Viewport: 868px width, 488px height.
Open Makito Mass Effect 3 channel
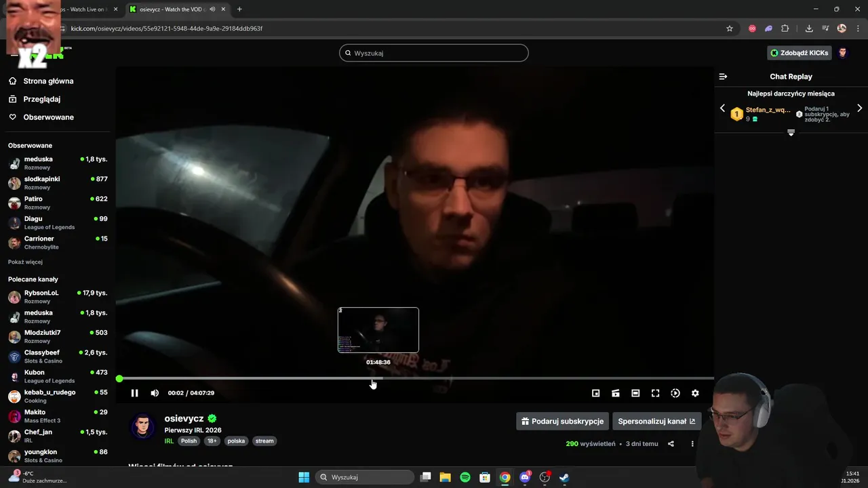58,416
